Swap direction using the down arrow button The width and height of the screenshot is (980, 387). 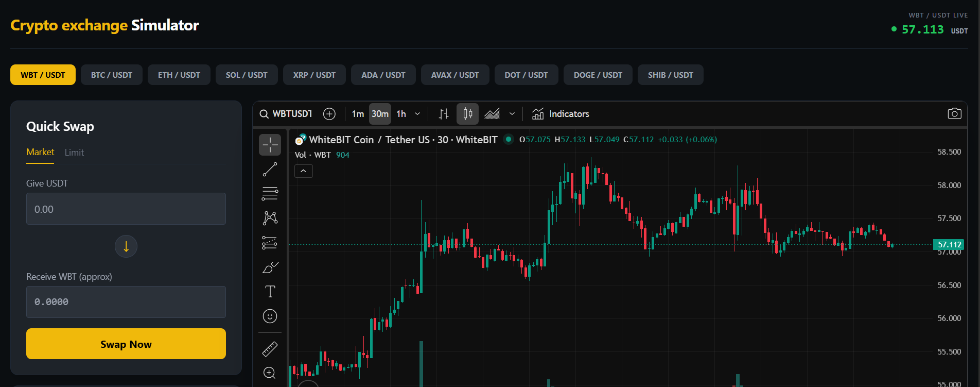(126, 246)
